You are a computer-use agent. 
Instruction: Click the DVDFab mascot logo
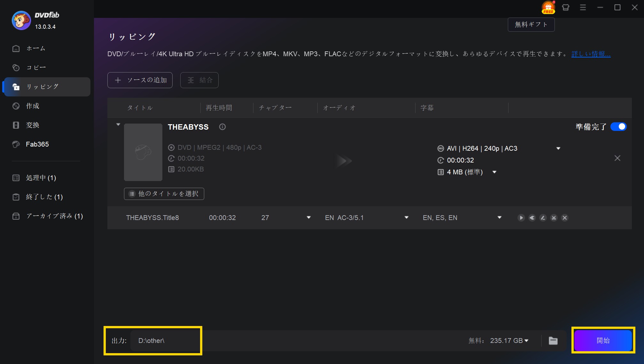pyautogui.click(x=21, y=20)
